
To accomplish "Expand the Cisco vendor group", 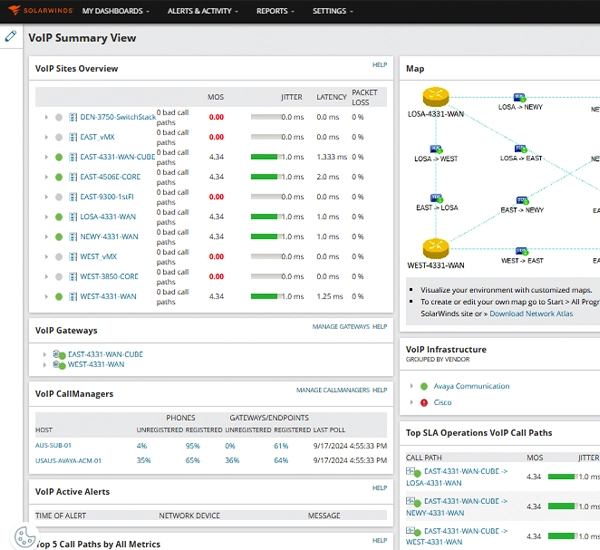I will coord(411,402).
